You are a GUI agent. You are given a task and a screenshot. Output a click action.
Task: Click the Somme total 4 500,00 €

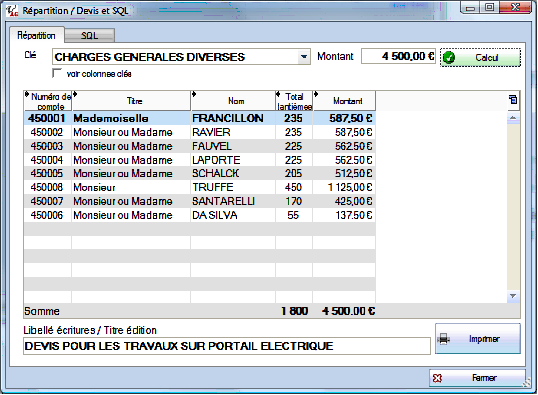click(349, 311)
